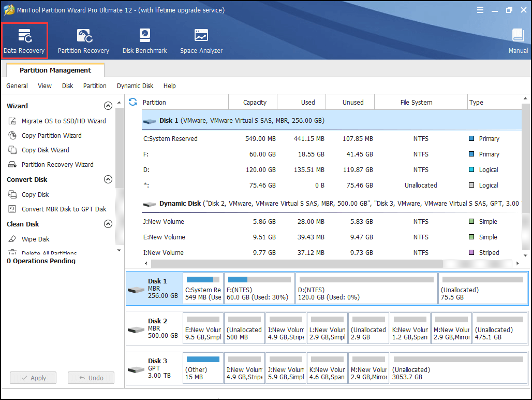Click Logical color swatch in D: row
The width and height of the screenshot is (532, 400).
pos(471,169)
